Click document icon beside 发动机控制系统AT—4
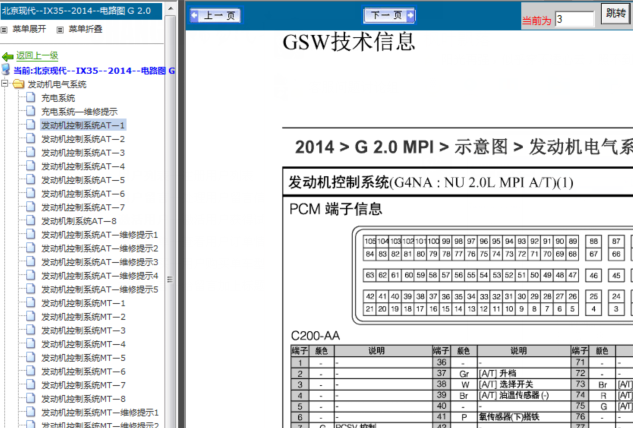Viewport: 633px width, 428px height. point(31,166)
